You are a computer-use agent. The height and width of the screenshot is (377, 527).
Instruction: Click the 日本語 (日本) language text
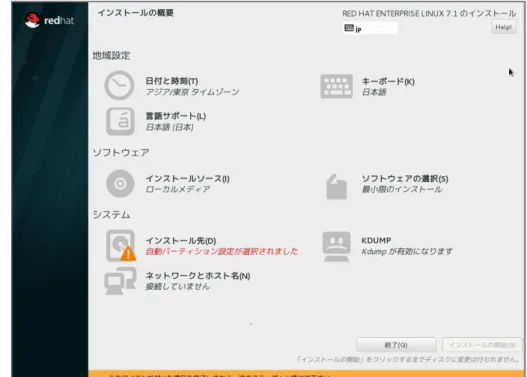pyautogui.click(x=169, y=127)
